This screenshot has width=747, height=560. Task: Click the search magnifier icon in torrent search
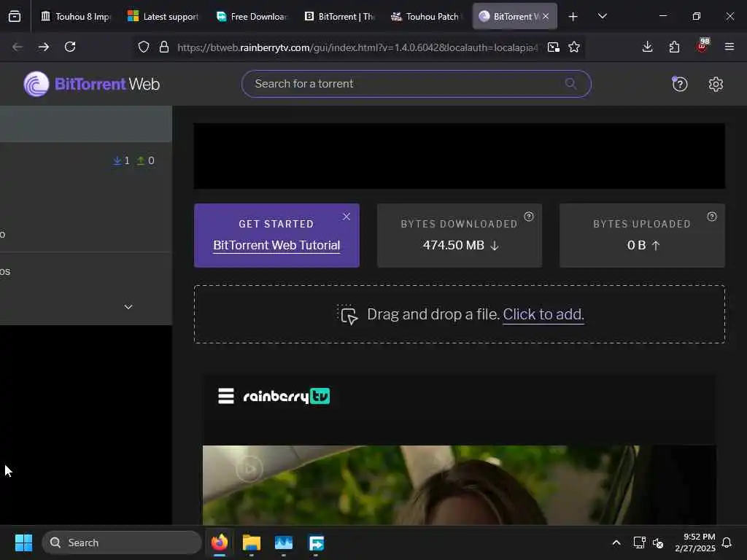(570, 84)
